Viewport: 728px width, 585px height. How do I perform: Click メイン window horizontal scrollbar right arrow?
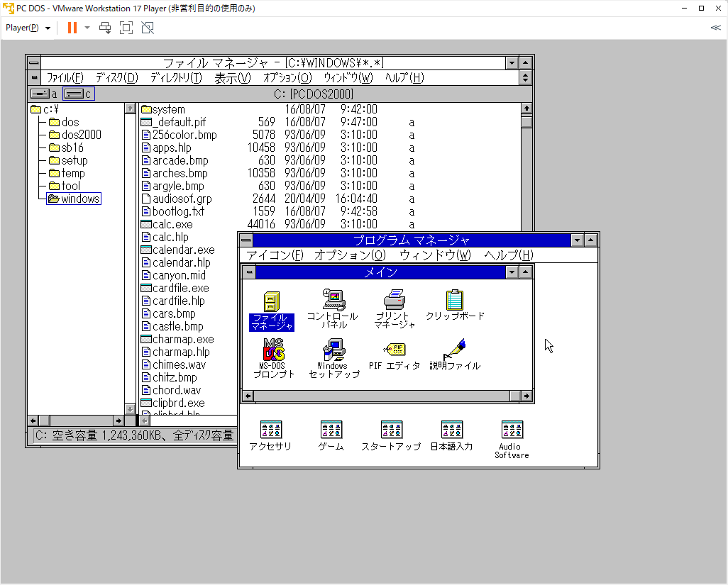click(x=526, y=396)
